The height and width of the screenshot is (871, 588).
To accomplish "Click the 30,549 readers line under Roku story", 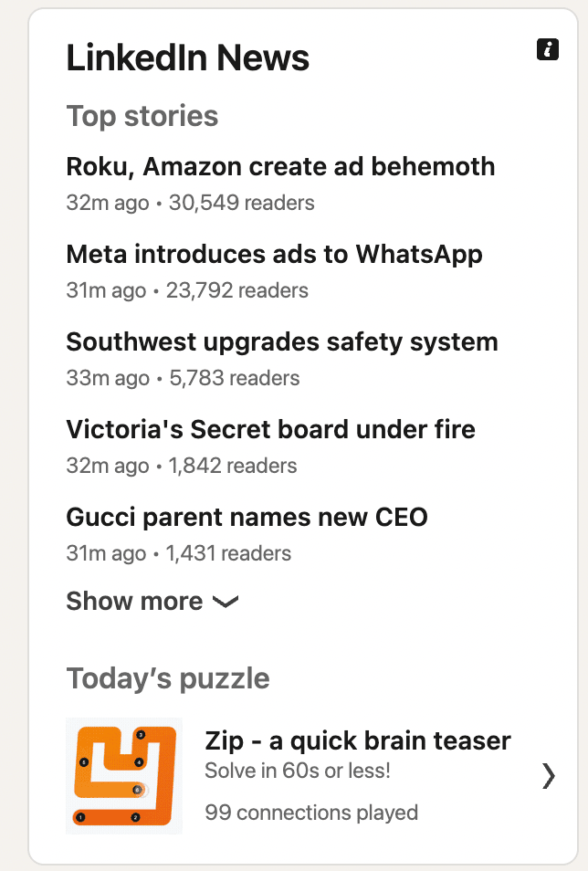I will 190,203.
